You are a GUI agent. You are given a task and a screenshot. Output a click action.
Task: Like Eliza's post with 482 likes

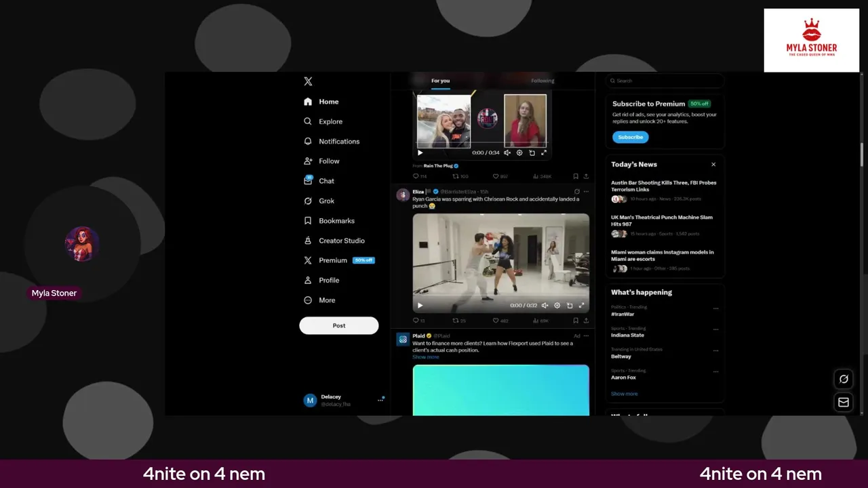(x=500, y=321)
